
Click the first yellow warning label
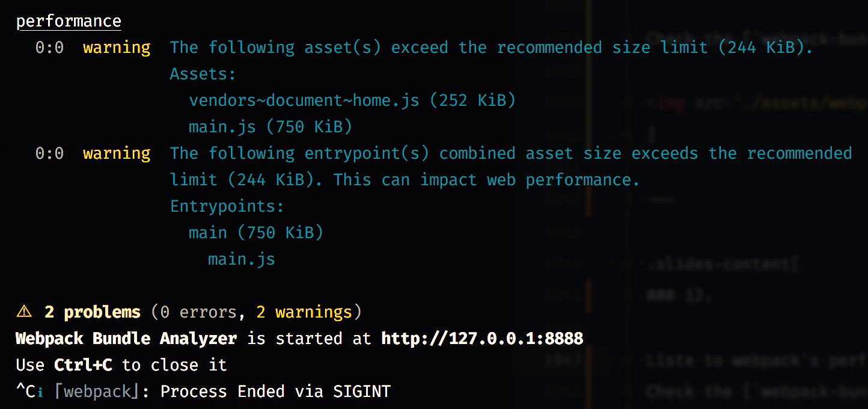pos(117,48)
